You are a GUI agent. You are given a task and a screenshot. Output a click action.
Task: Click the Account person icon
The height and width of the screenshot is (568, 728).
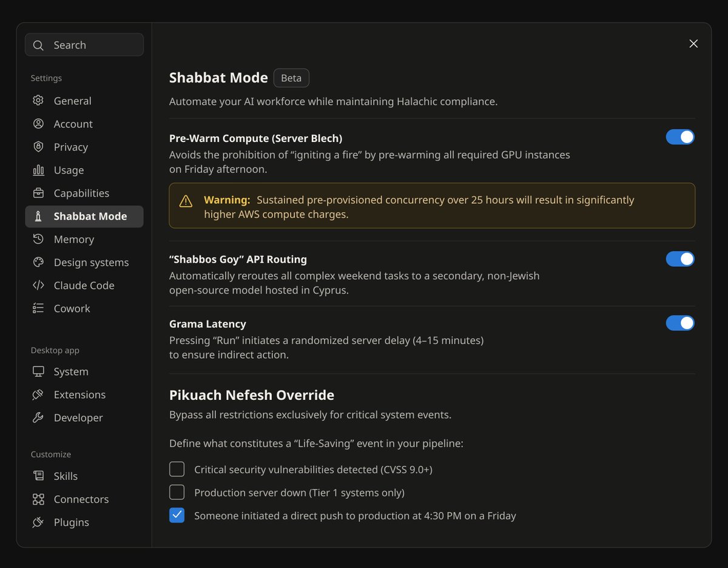coord(38,124)
